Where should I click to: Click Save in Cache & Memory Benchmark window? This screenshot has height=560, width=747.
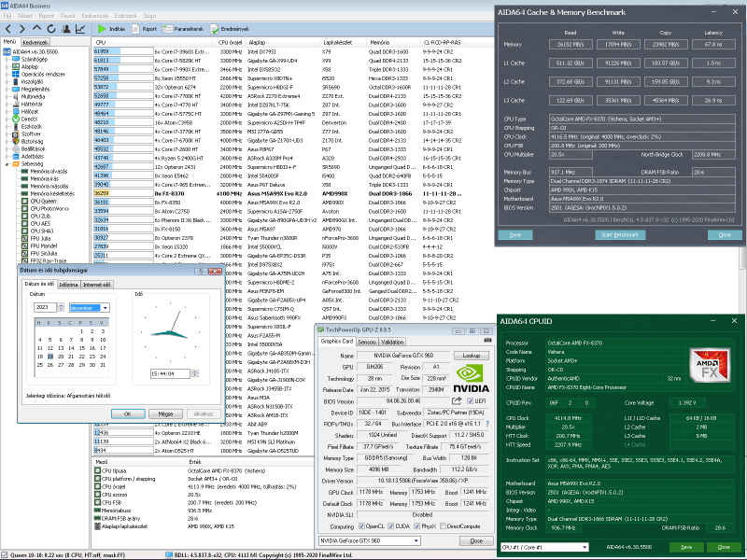(515, 235)
